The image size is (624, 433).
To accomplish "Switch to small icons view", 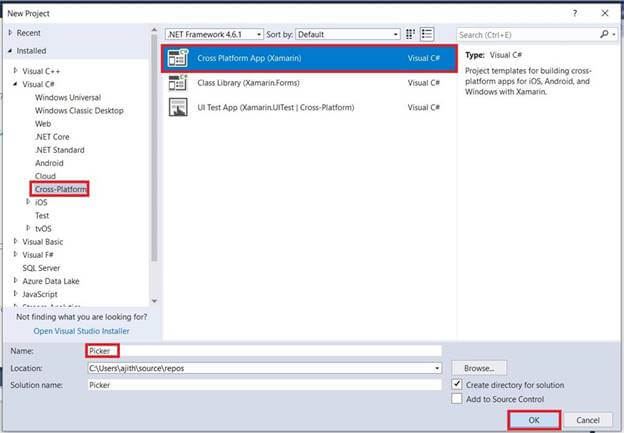I will point(410,34).
